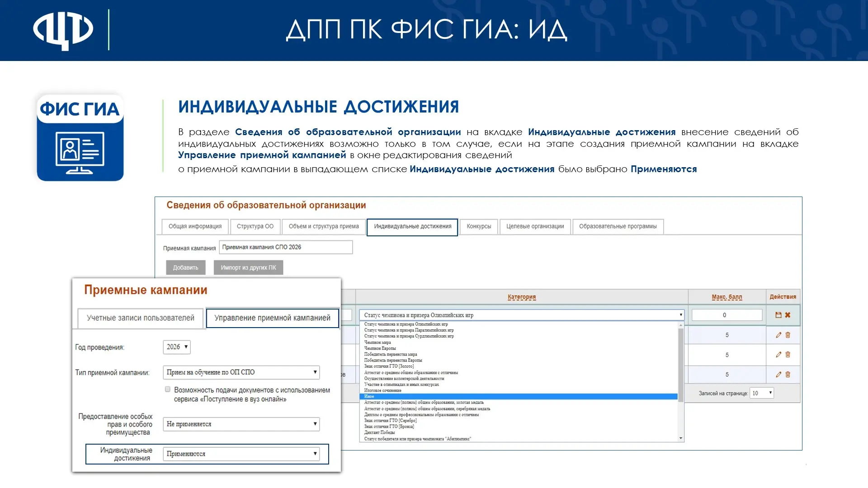Select the Итоговое сочинение option

383,390
